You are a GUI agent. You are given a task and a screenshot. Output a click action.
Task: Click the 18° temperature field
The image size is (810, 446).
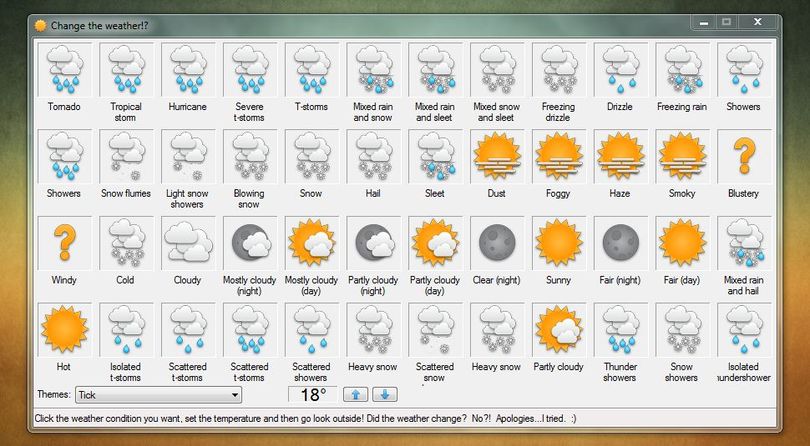click(x=313, y=395)
